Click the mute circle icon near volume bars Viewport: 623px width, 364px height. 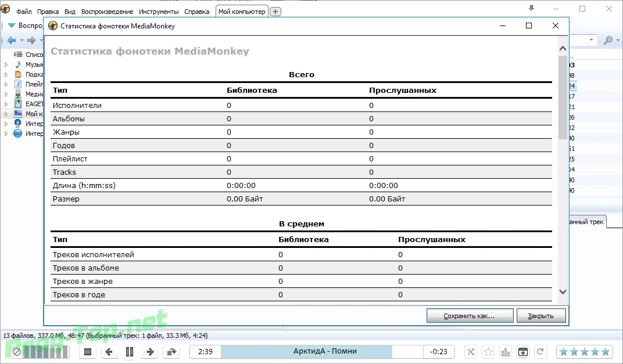(17, 352)
